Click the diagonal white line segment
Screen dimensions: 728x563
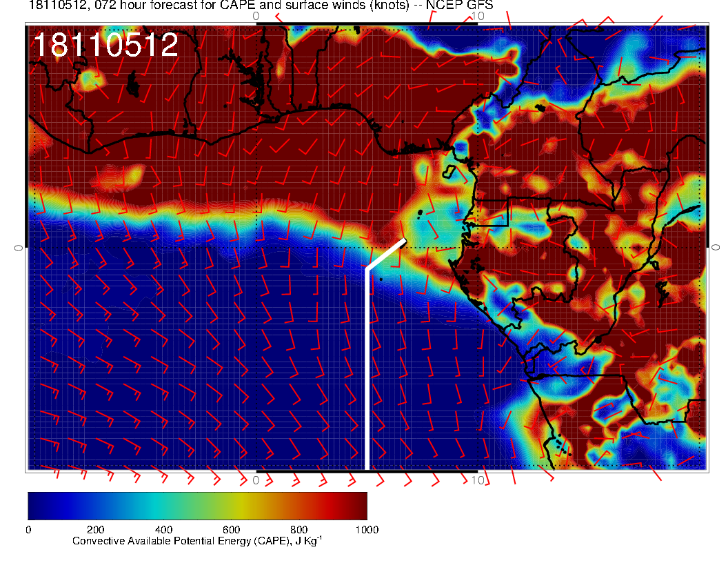pyautogui.click(x=385, y=255)
